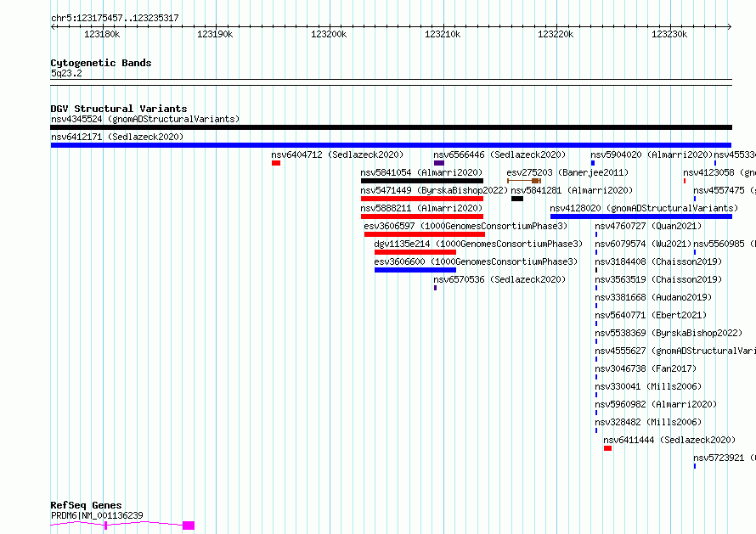Select nsv3563519 (Chaisson2019) label

point(658,279)
